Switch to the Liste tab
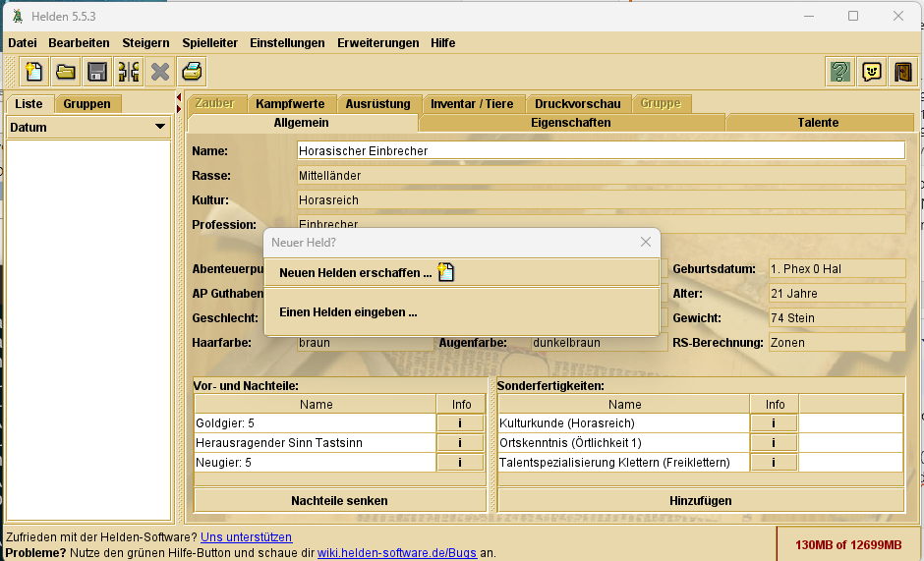 tap(29, 104)
